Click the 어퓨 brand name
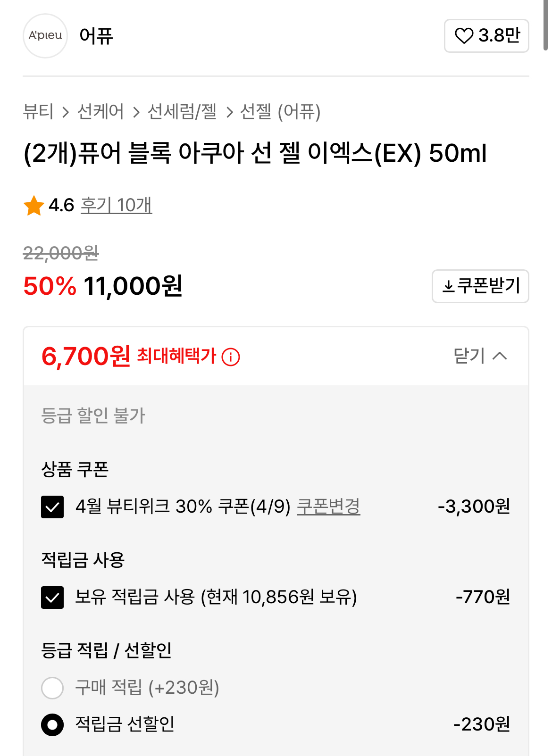552x756 pixels. (x=96, y=36)
